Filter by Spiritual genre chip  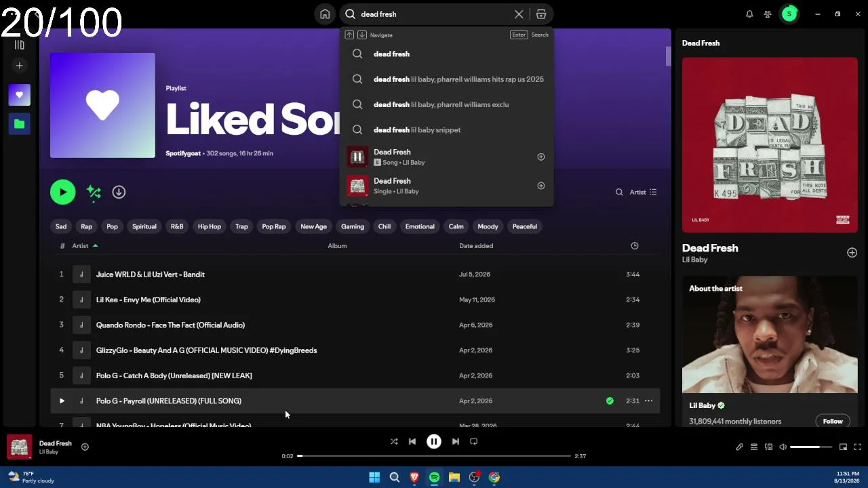[144, 226]
